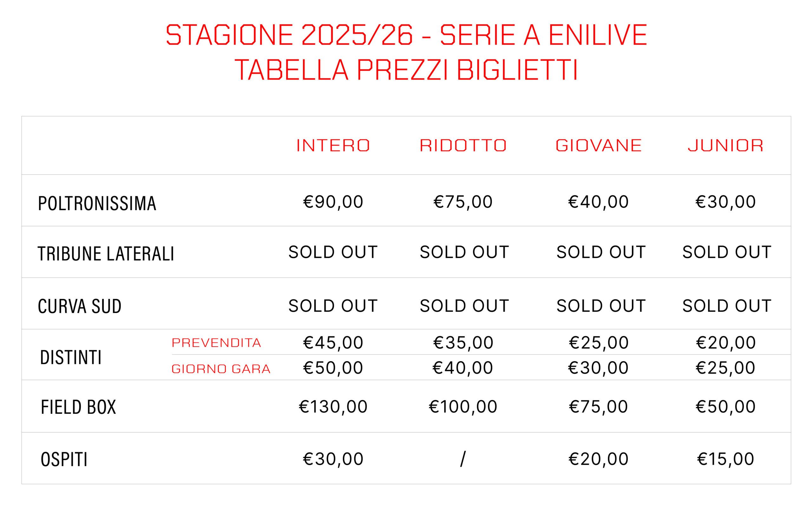This screenshot has height=507, width=812.
Task: Click the Field Box Ridotto price €100,00
Action: pyautogui.click(x=463, y=407)
